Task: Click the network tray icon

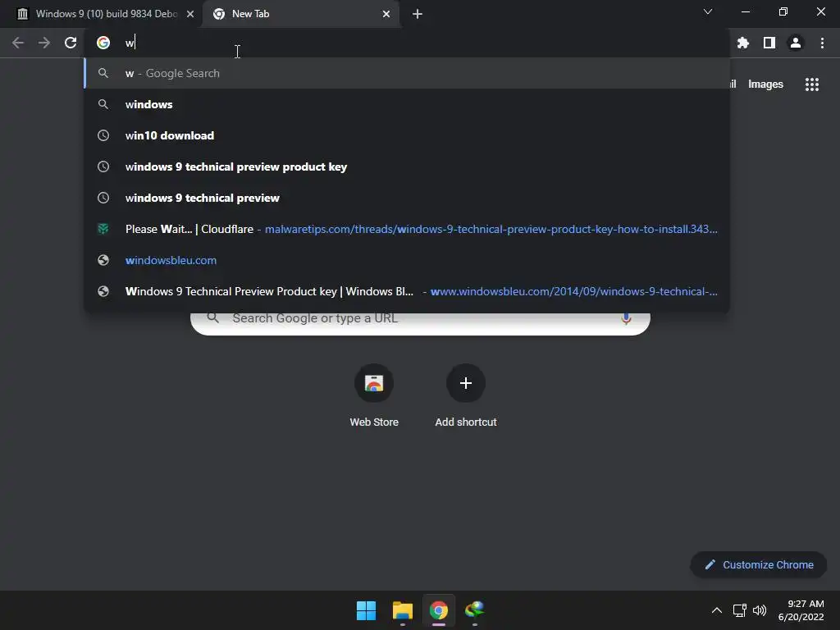Action: tap(740, 610)
